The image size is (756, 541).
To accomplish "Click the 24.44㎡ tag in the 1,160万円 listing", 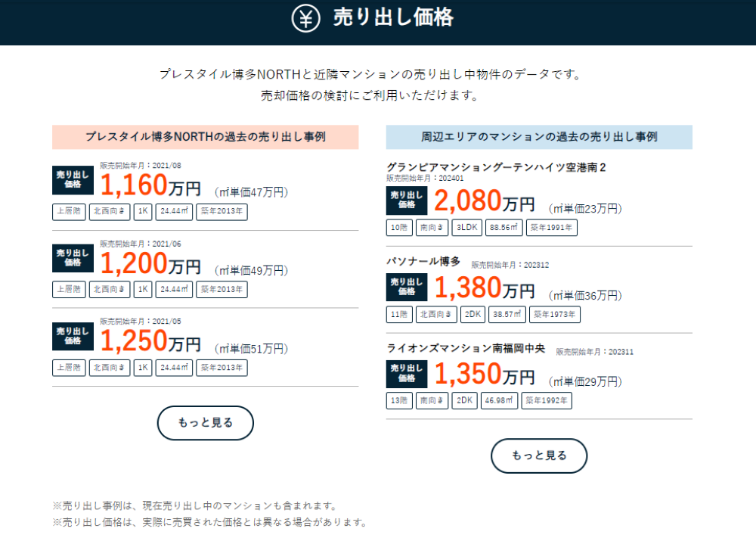I will (x=174, y=211).
